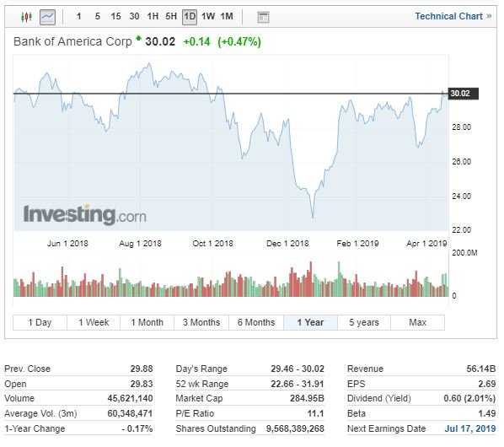
Task: Click the Dec 1 2018 axis label
Action: (287, 244)
